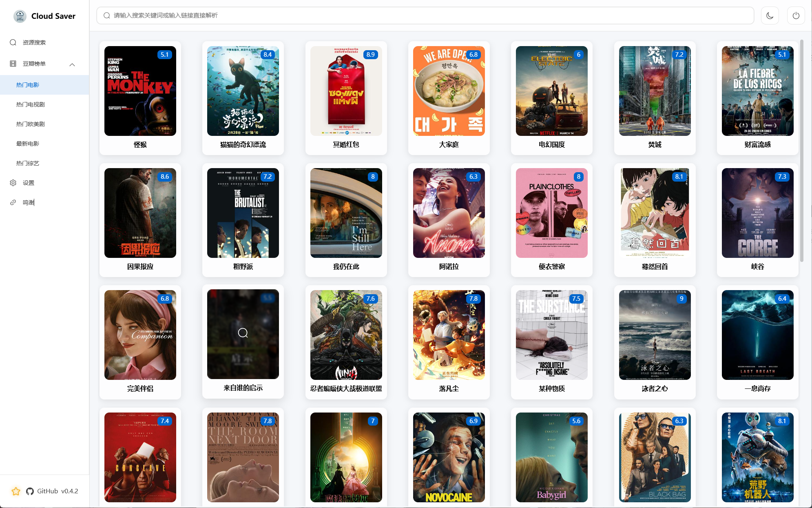Click the 鸣谢 link icon

tap(13, 202)
